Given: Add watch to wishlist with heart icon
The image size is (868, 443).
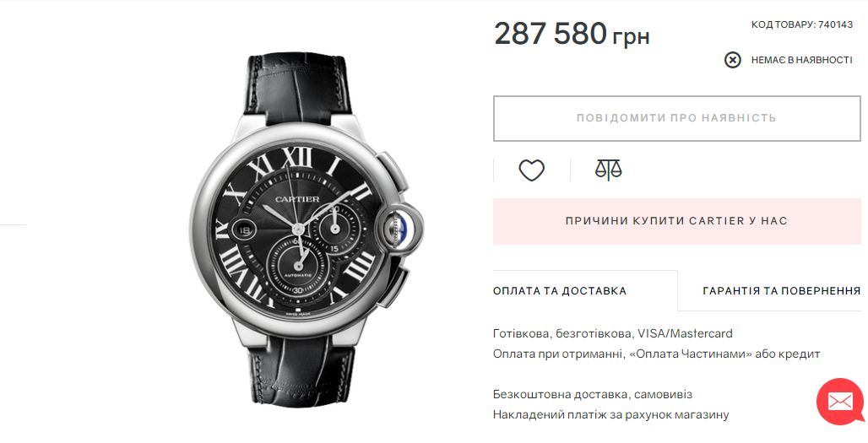Looking at the screenshot, I should [531, 170].
